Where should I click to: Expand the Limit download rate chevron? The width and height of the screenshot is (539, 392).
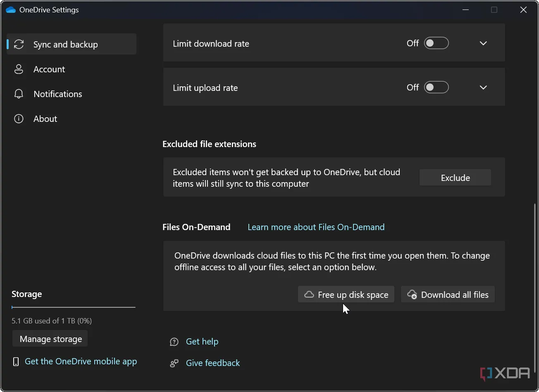[483, 43]
